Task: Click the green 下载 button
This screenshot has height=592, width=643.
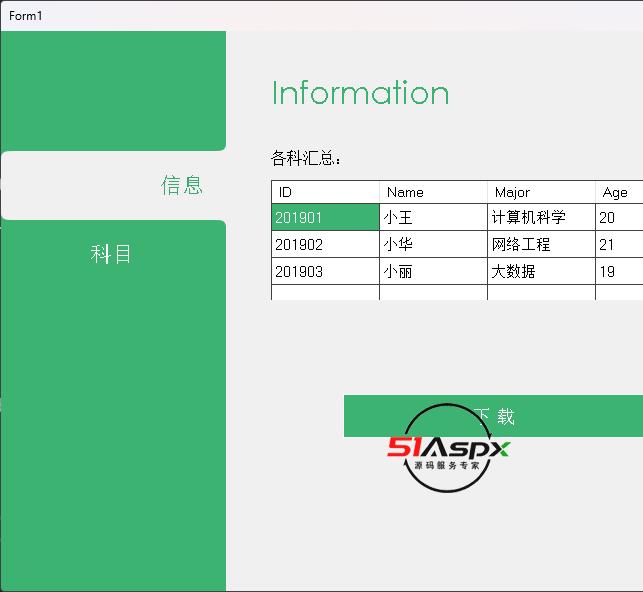Action: coord(493,416)
